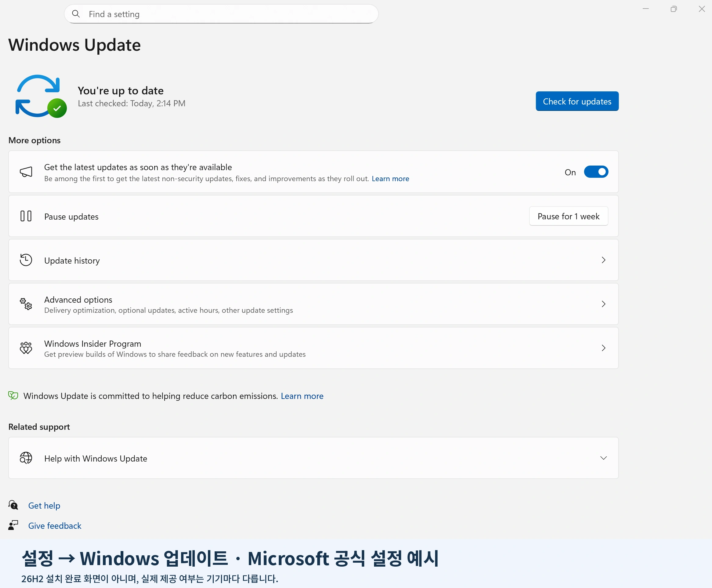
Task: Click the "More options" section heading
Action: [x=34, y=140]
